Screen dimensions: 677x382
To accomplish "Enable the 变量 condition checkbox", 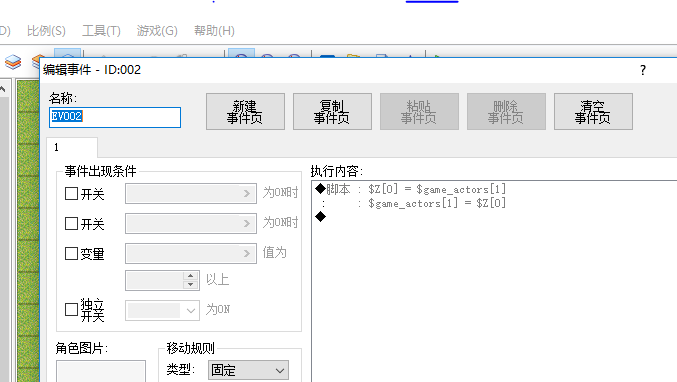I will tap(71, 253).
